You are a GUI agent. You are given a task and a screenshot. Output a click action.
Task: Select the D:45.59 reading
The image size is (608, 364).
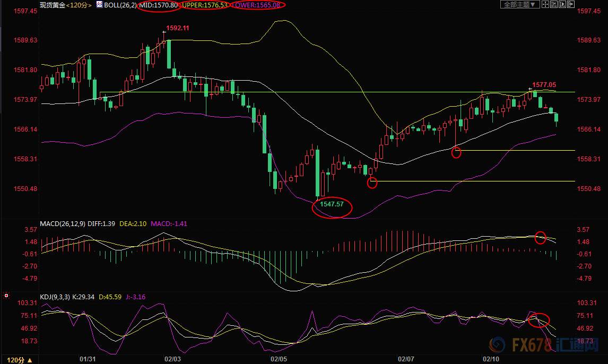coord(110,297)
